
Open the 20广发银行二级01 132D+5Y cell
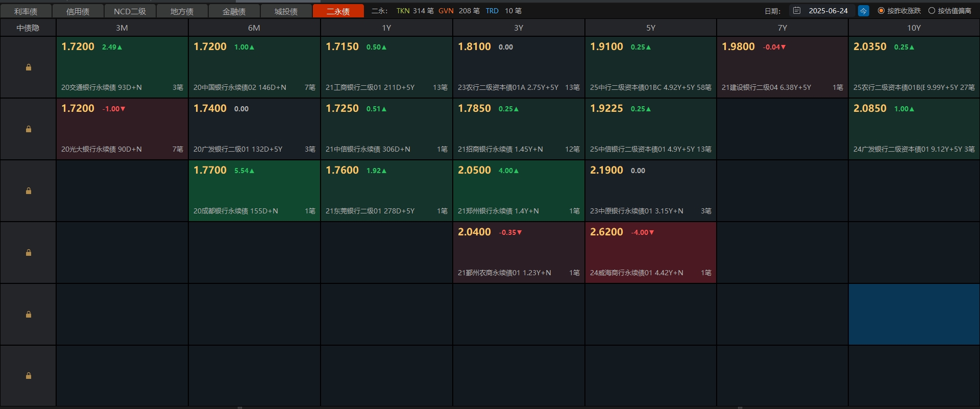click(x=254, y=129)
